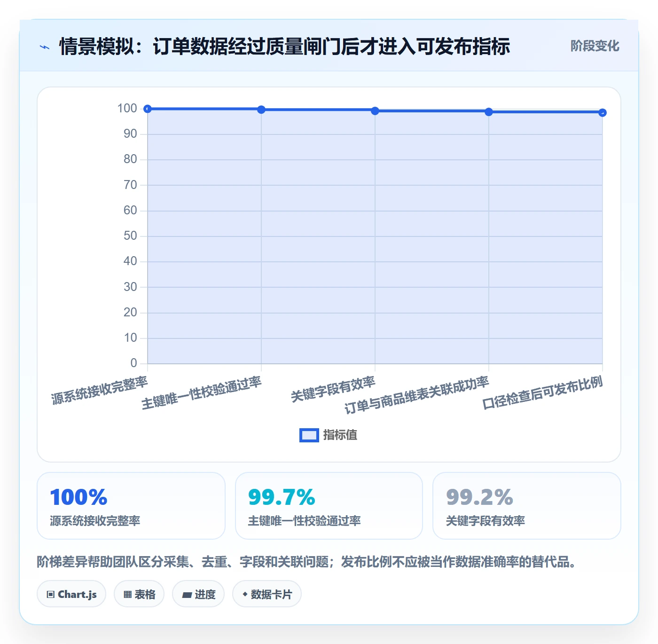Click the 100 y-axis tick label
This screenshot has width=658, height=644.
click(x=127, y=109)
